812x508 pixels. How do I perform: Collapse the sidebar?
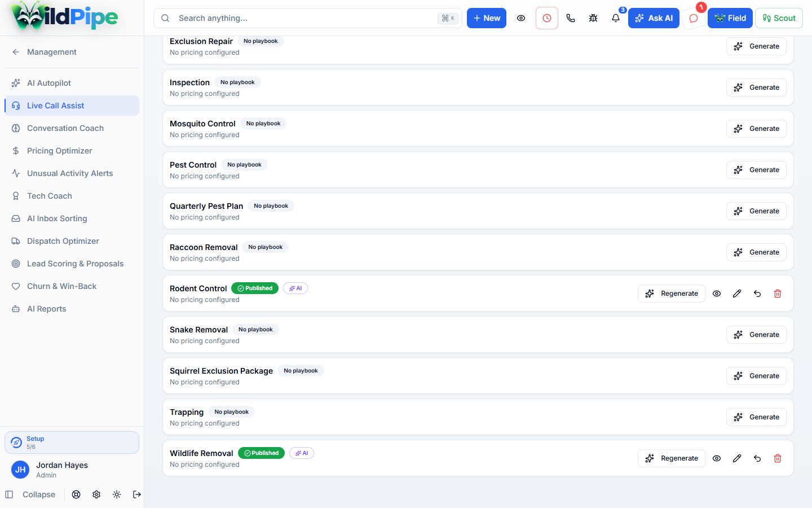[x=30, y=494]
